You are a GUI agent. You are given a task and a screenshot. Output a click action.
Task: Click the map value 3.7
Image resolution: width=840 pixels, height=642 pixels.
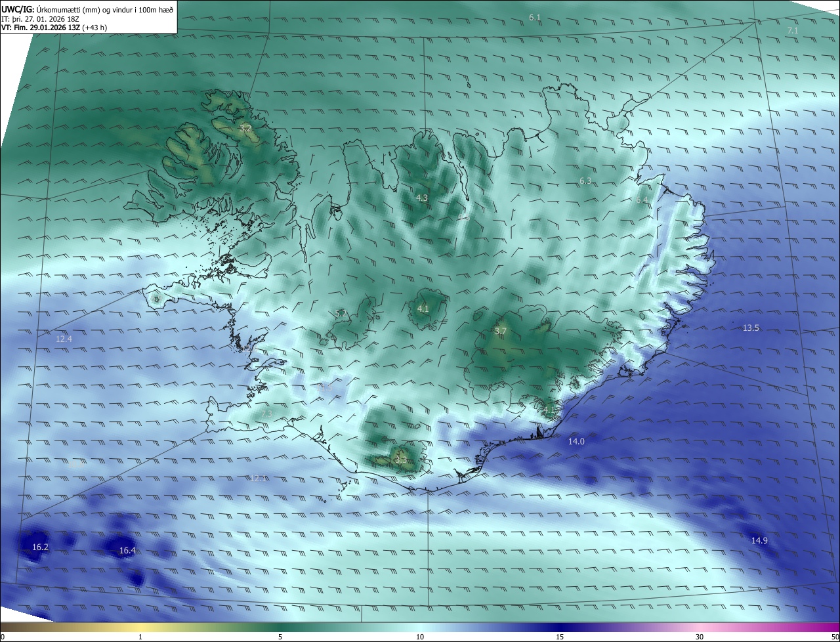pos(501,332)
